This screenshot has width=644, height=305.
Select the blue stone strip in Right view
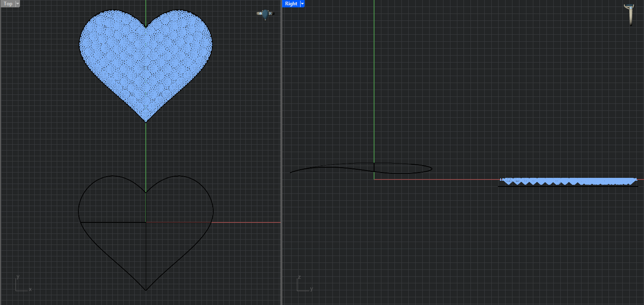point(568,181)
